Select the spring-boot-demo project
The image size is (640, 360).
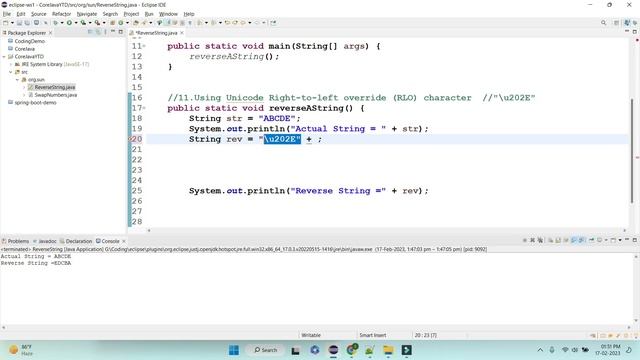(x=32, y=103)
